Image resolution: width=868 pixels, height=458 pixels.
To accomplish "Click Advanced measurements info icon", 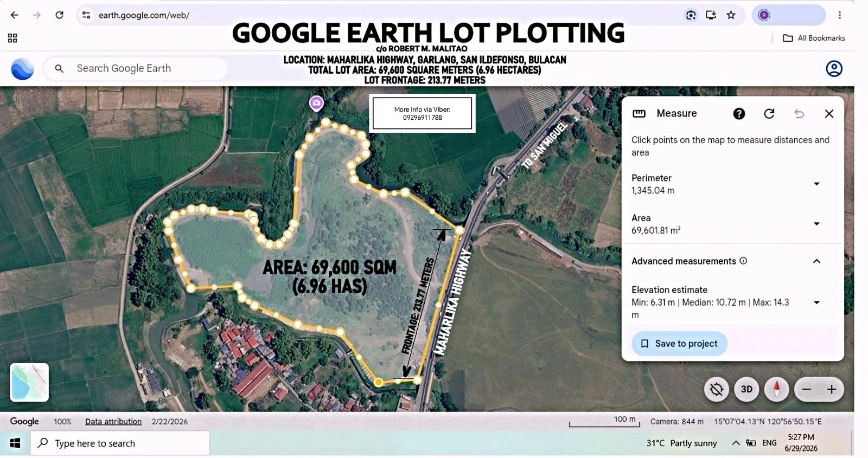I will click(743, 261).
